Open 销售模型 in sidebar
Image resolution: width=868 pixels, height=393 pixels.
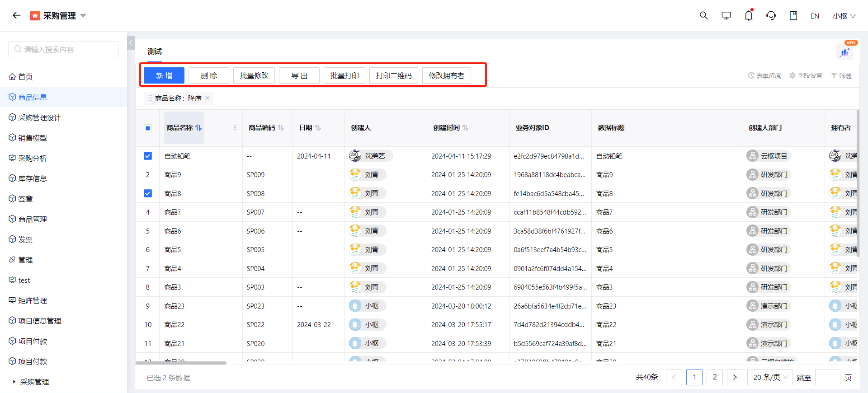(33, 138)
